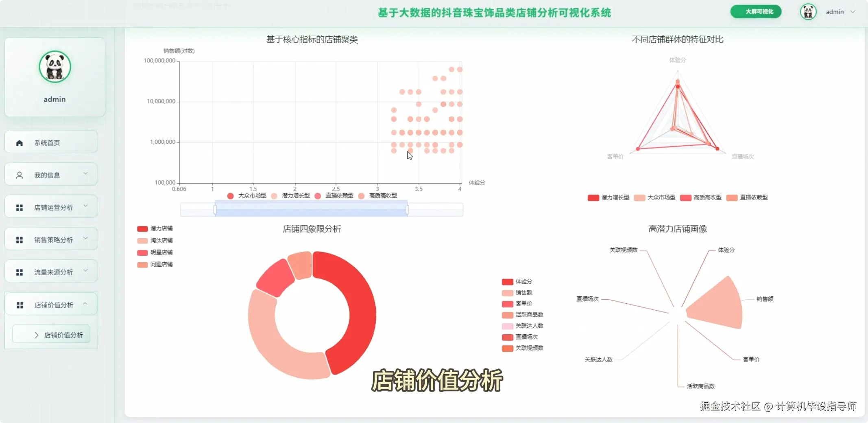Click the 店铺四象限分析 chart title

click(x=312, y=229)
